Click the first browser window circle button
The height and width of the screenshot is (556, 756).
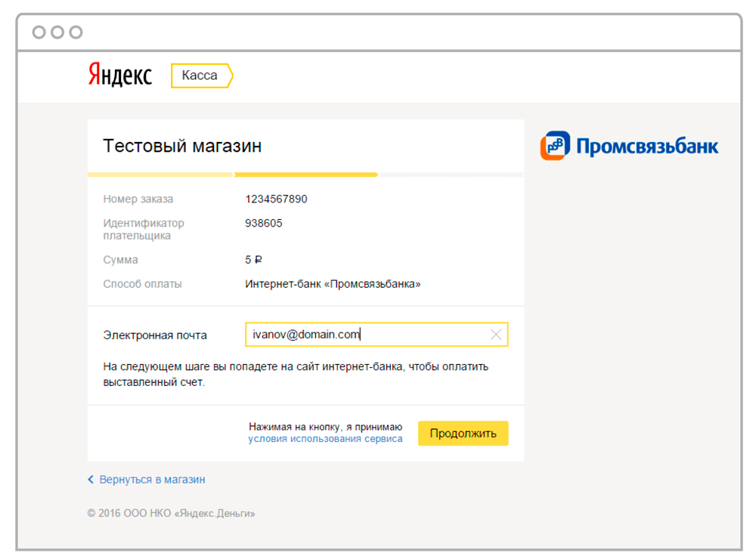39,32
